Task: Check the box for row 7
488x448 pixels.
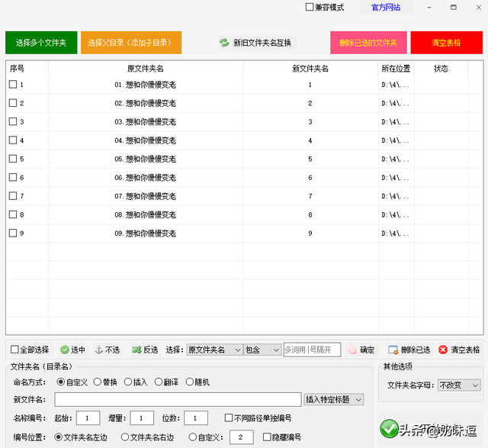Action: [13, 196]
